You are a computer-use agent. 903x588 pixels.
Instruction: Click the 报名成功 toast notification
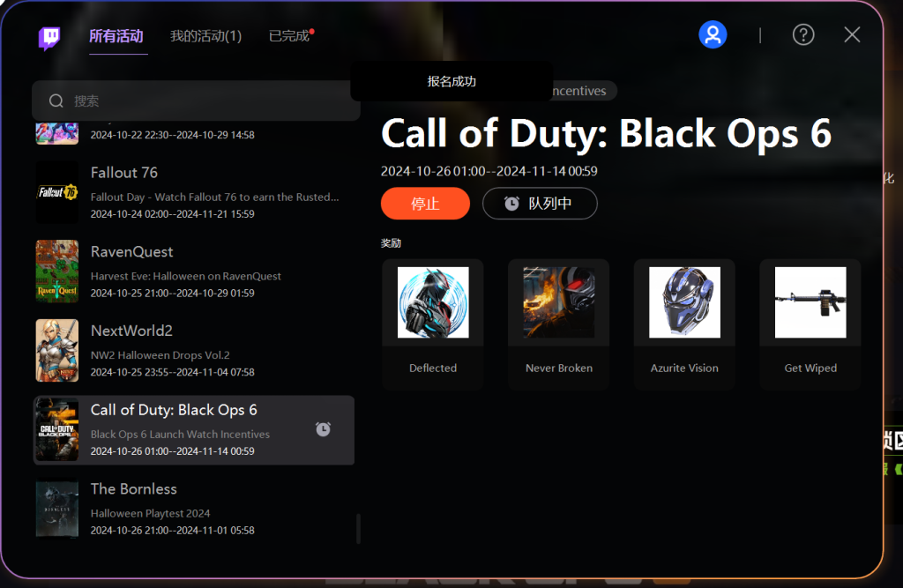pyautogui.click(x=451, y=81)
